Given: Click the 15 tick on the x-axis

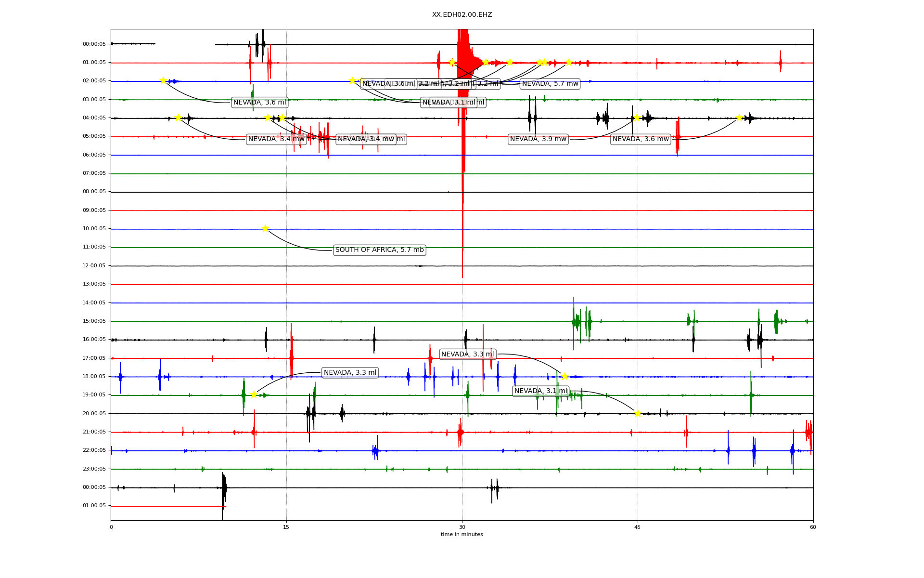Looking at the screenshot, I should coord(286,527).
